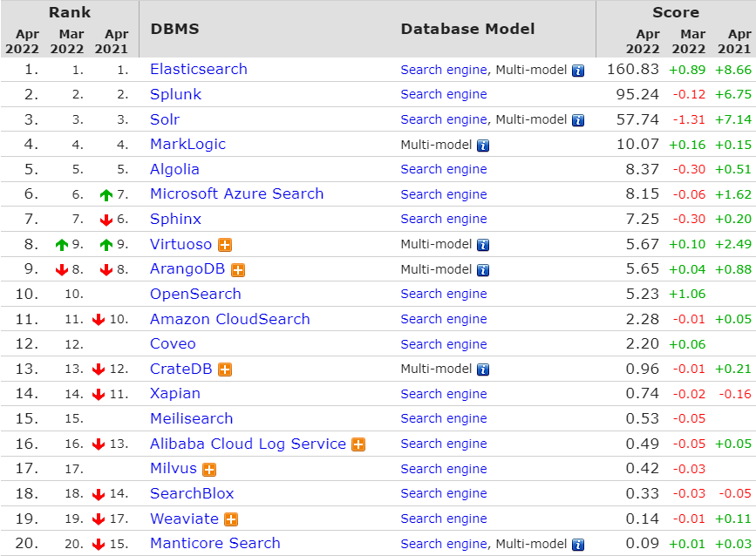Viewport: 756px width, 556px height.
Task: Open the Coveo DBMS link
Action: [173, 343]
